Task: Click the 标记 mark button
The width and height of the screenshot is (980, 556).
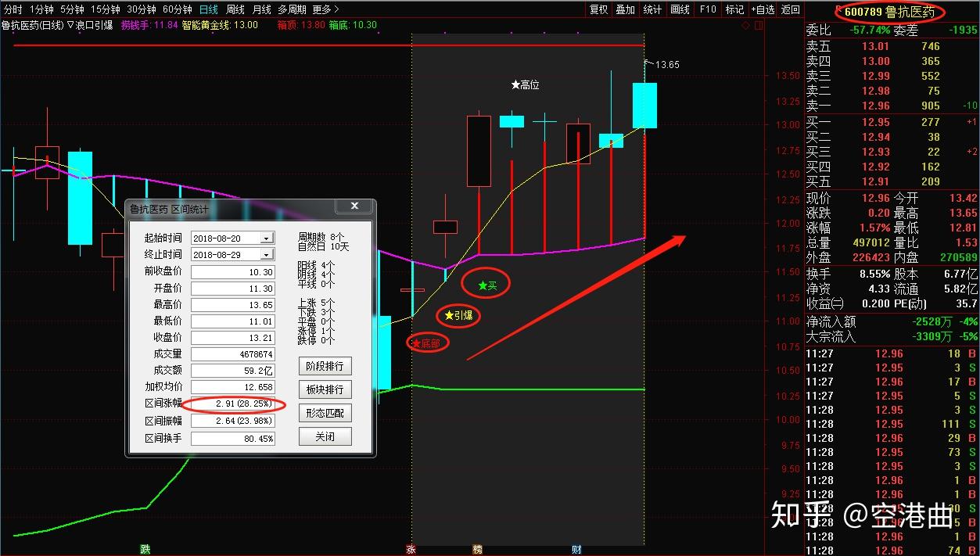Action: tap(734, 9)
